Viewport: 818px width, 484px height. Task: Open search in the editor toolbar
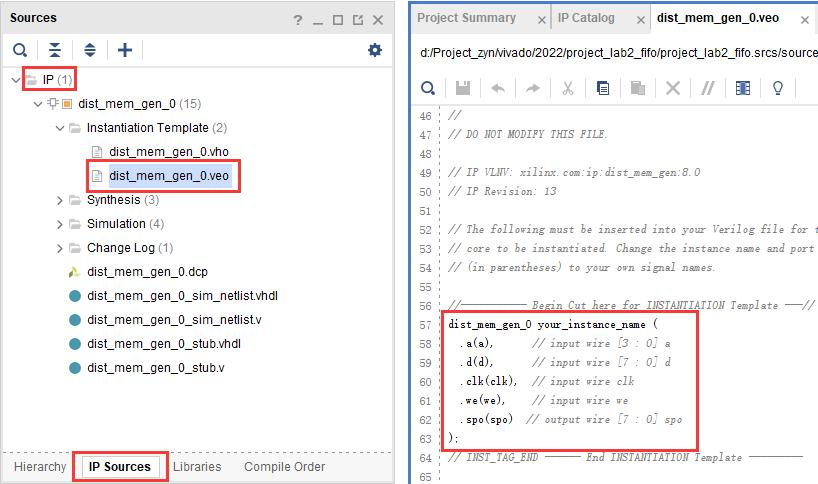(428, 88)
